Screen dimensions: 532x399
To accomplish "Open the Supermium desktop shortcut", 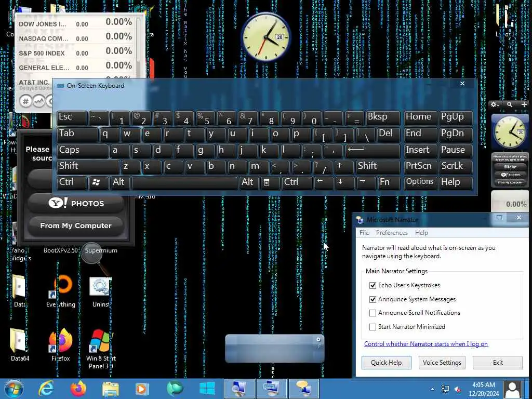I will pyautogui.click(x=101, y=250).
